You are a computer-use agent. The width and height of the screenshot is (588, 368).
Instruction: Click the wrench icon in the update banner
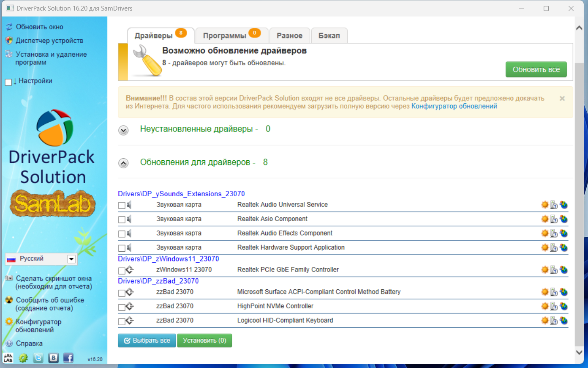(147, 61)
